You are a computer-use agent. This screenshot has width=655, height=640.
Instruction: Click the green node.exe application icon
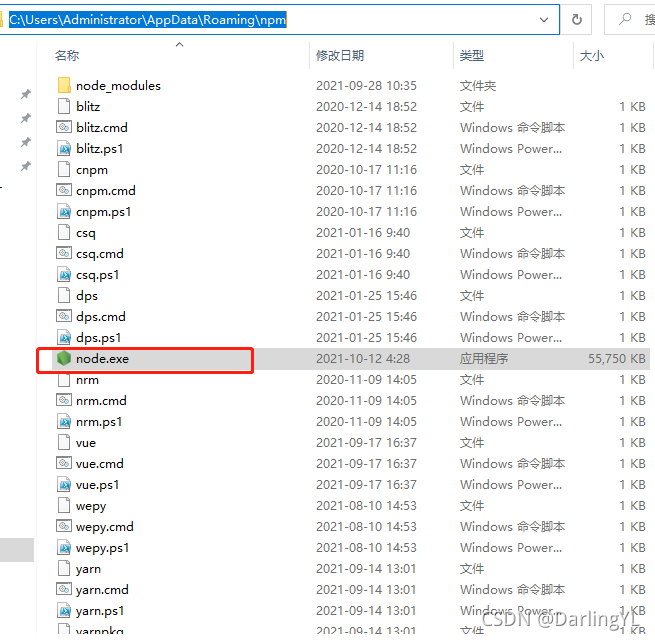click(x=64, y=358)
